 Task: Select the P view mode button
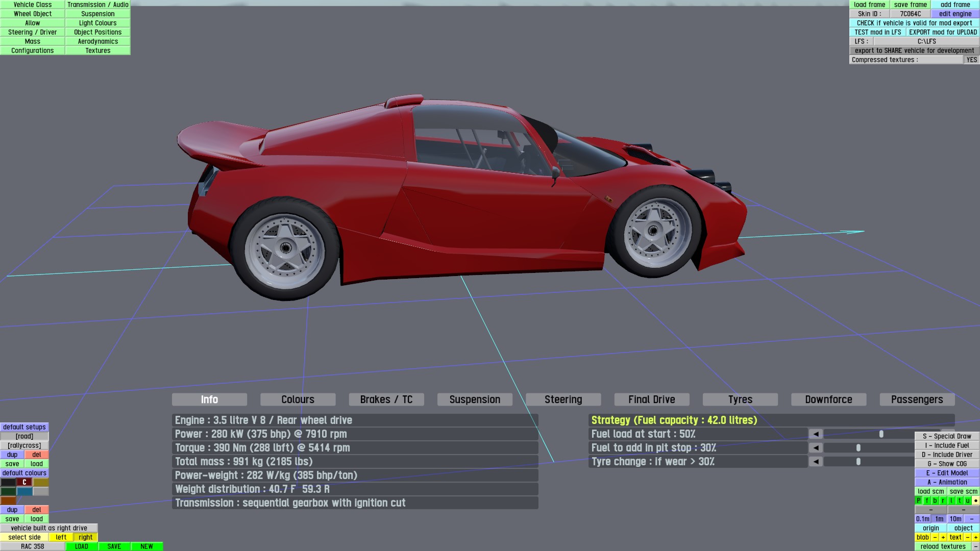pyautogui.click(x=919, y=500)
